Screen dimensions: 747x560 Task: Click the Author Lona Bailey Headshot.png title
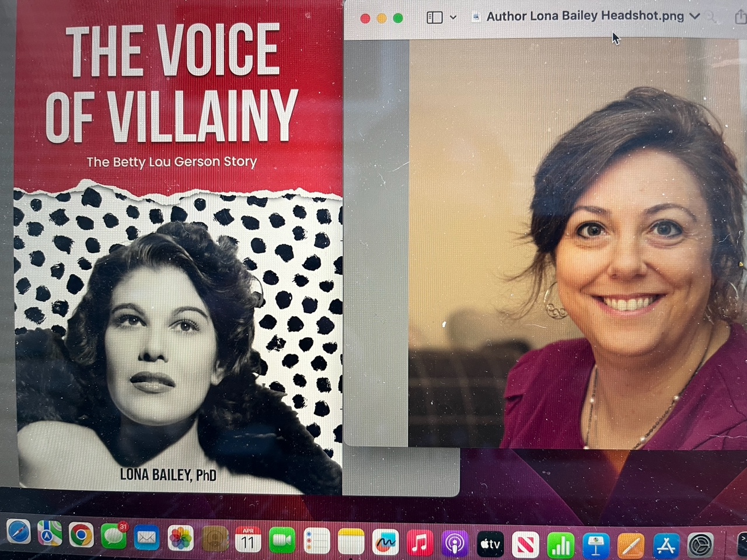click(585, 16)
